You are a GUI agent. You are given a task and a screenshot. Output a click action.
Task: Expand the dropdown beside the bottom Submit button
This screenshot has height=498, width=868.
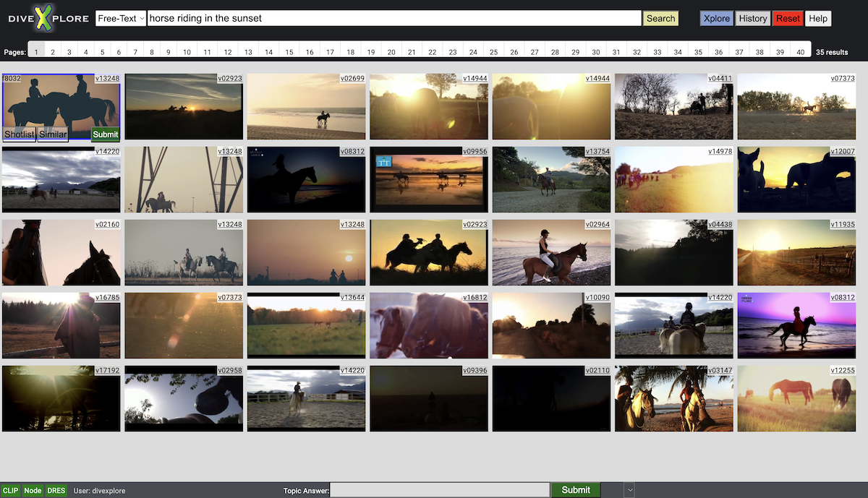[x=629, y=490]
